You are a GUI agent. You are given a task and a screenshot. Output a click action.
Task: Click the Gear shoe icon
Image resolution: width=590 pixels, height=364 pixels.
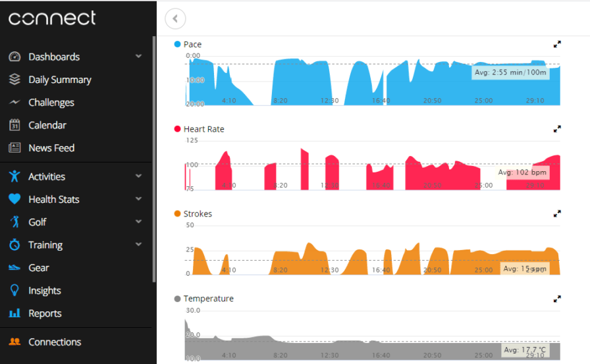(14, 268)
